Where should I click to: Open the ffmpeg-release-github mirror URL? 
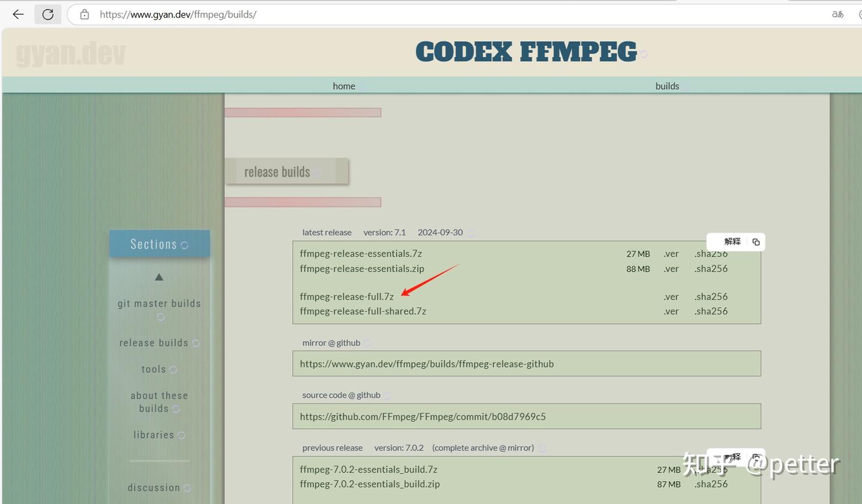tap(427, 364)
